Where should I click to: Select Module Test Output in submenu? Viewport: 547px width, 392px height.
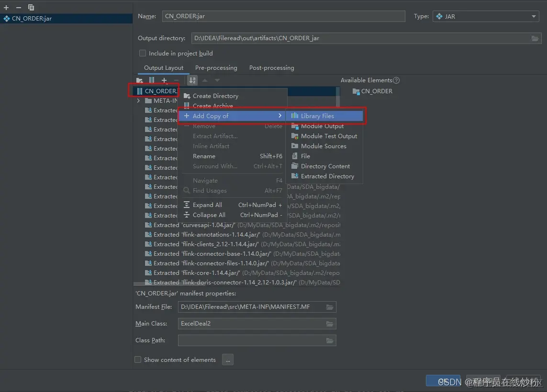point(324,136)
